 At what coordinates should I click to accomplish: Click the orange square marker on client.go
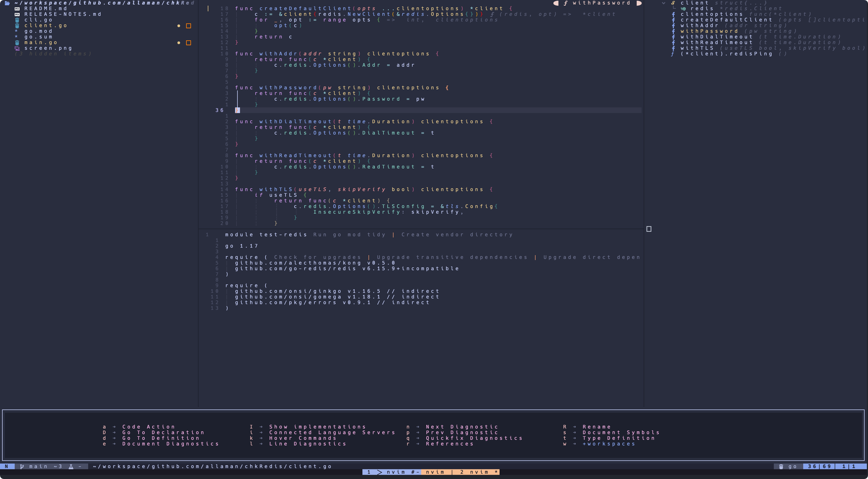[189, 26]
